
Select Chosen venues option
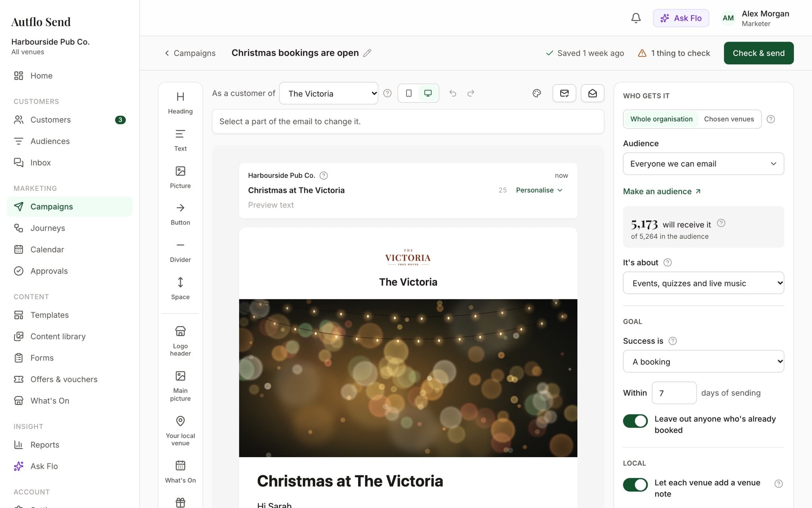tap(729, 119)
